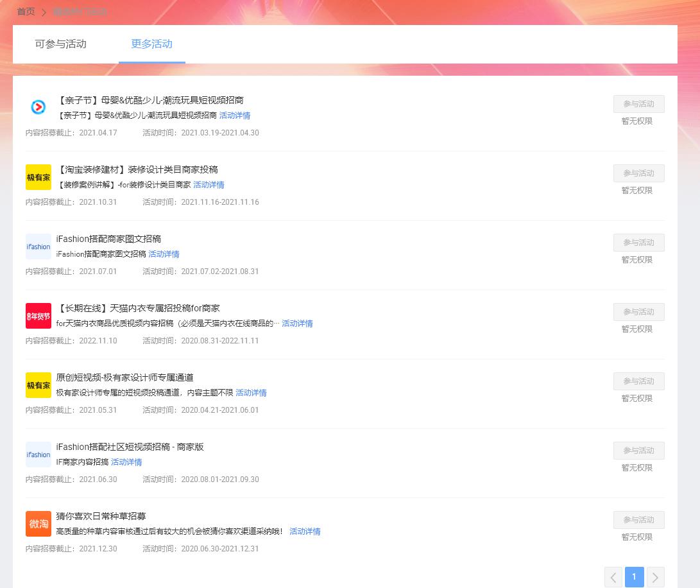
Task: Click deadline 内容招募截止: 2021.04.17
Action: click(71, 133)
